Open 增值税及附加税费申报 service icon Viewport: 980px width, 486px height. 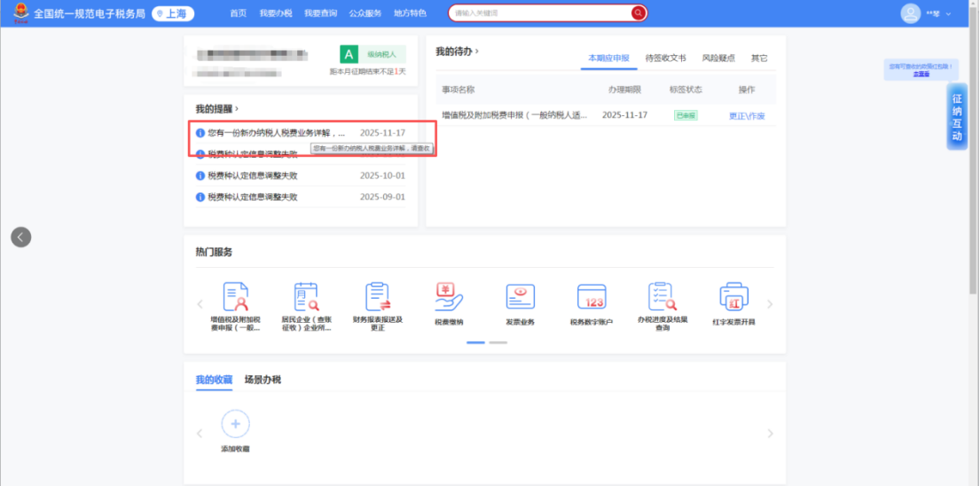(x=235, y=297)
